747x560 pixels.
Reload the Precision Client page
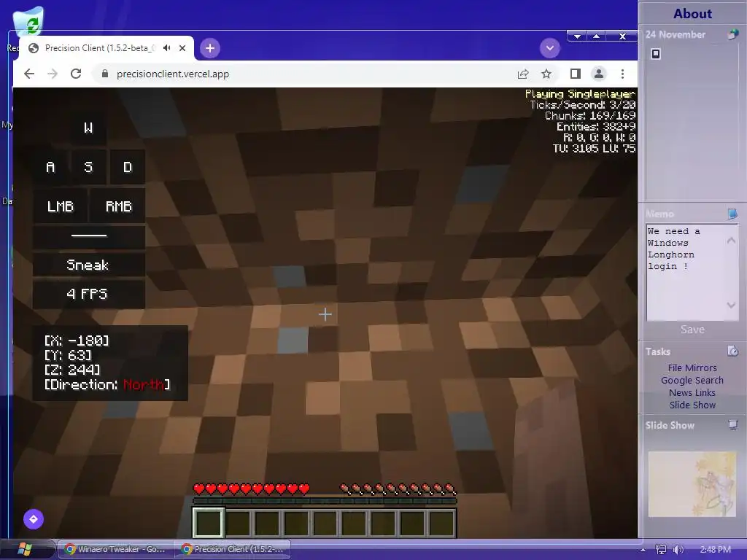coord(76,74)
